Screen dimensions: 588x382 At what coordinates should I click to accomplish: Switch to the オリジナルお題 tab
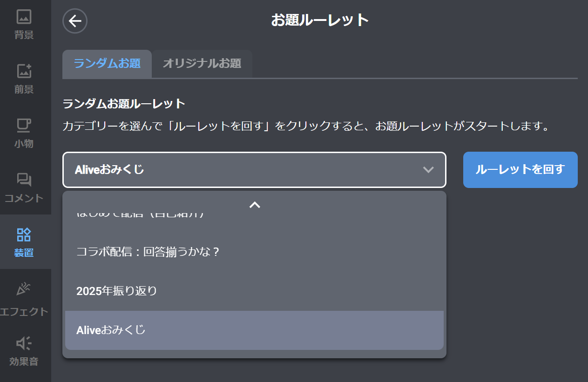[202, 64]
